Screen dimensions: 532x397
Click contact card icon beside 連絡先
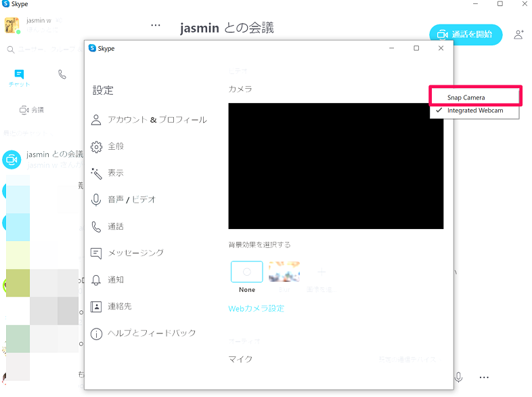click(x=96, y=307)
